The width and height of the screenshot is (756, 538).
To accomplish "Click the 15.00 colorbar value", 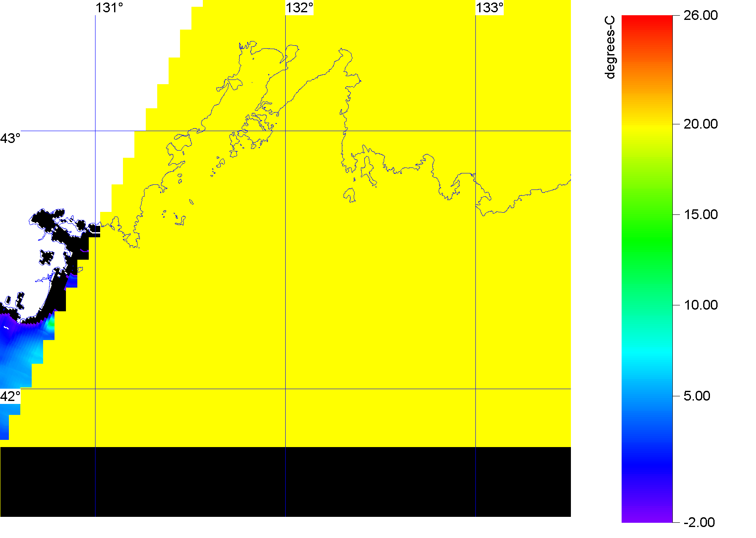I will point(701,214).
